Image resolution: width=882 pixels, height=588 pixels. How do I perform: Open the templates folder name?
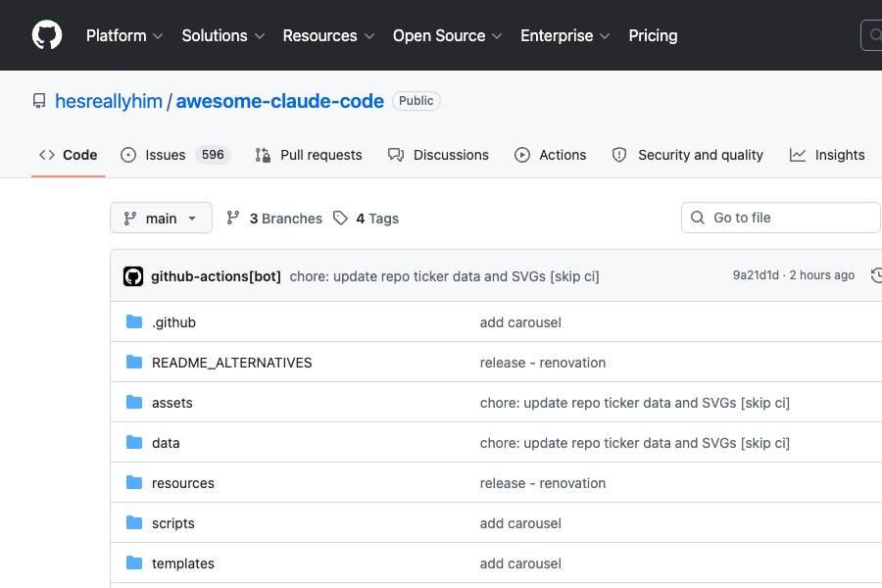[x=183, y=563]
